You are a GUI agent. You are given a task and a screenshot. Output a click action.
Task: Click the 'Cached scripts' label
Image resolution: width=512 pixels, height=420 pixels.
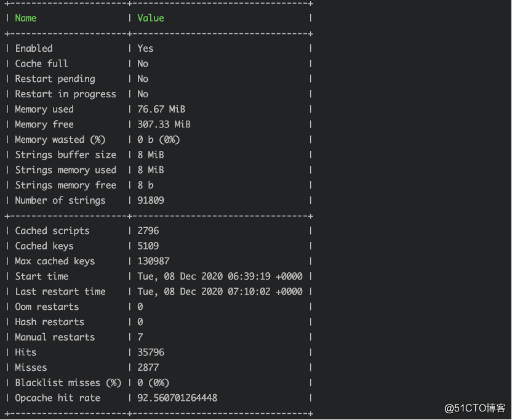pos(52,231)
